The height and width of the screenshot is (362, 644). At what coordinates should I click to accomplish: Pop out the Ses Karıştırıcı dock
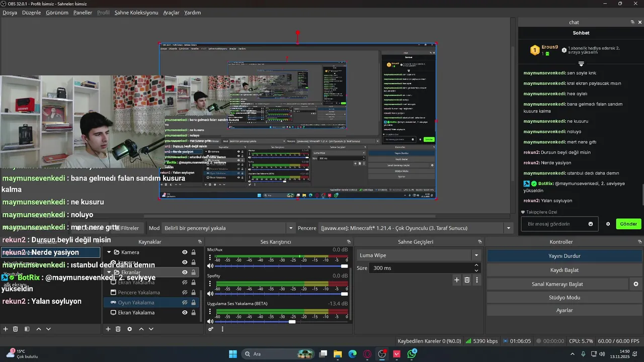click(x=349, y=242)
